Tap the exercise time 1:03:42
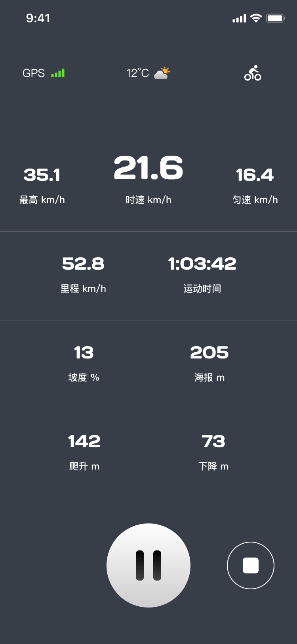This screenshot has height=644, width=297. [x=202, y=264]
